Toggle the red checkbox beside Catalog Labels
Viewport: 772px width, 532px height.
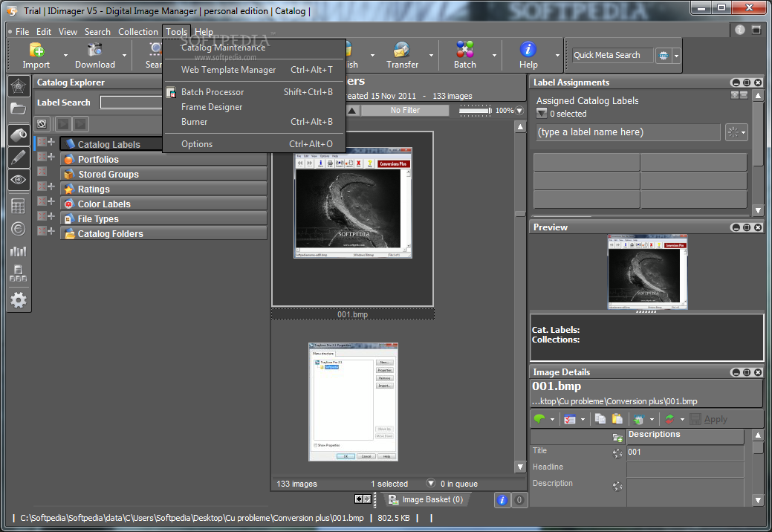42,142
